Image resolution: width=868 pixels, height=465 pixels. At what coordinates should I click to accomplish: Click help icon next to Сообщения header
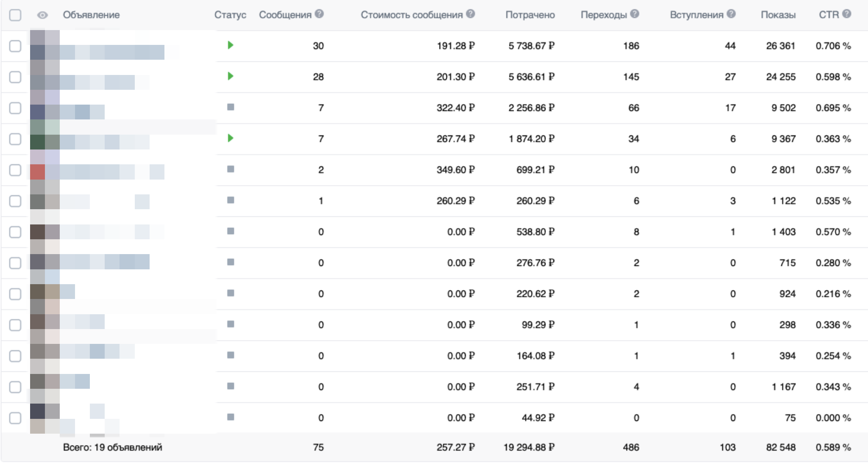coord(320,14)
